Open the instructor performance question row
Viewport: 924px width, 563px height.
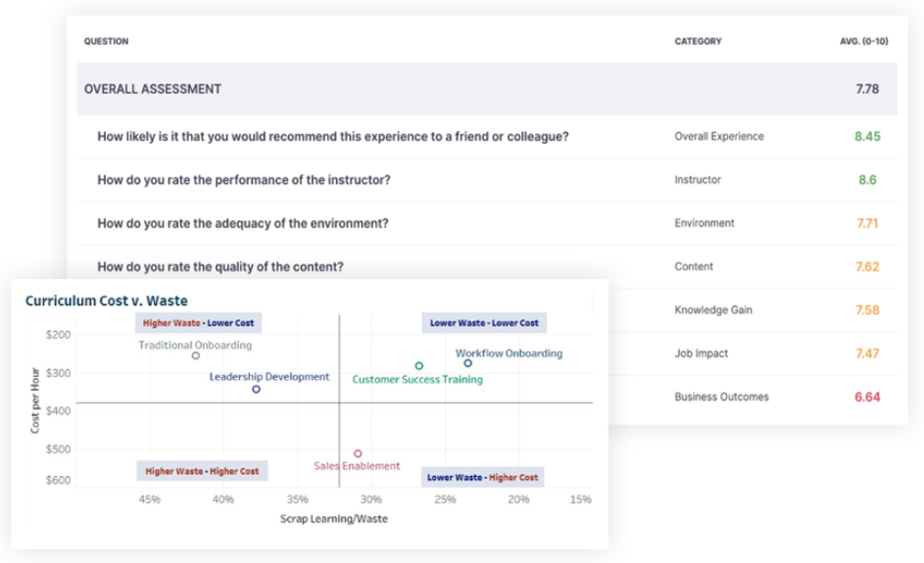[244, 180]
